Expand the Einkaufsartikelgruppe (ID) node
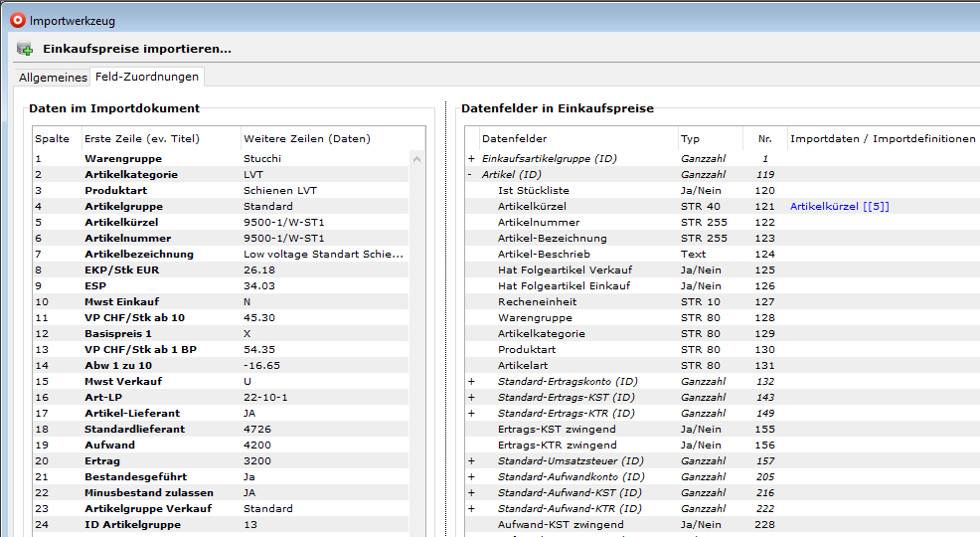Screen dimensions: 980x537 click(471, 159)
